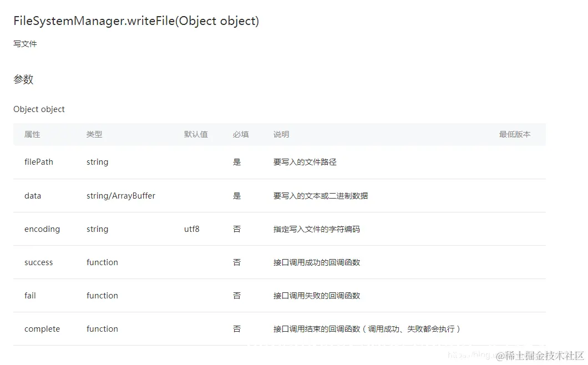Click 否 in the success row

(x=237, y=262)
